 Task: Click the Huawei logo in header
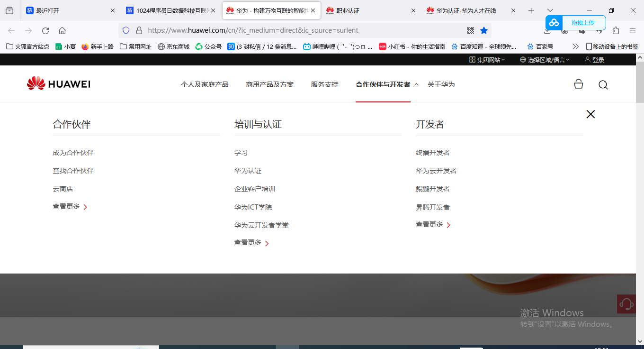pyautogui.click(x=59, y=84)
